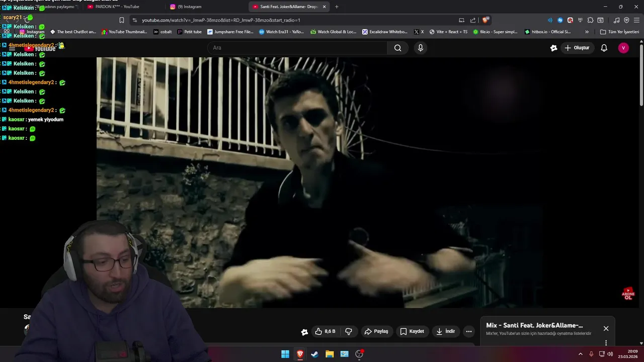Click the share icon in the address bar
The width and height of the screenshot is (644, 362).
click(473, 20)
